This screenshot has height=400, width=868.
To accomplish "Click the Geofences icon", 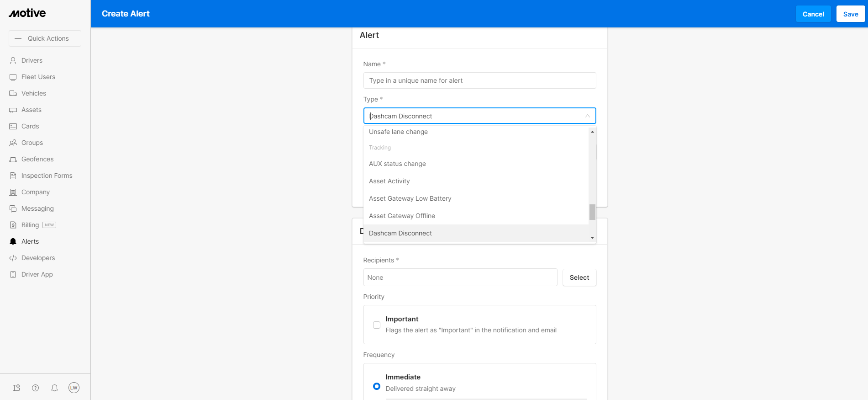I will (13, 159).
